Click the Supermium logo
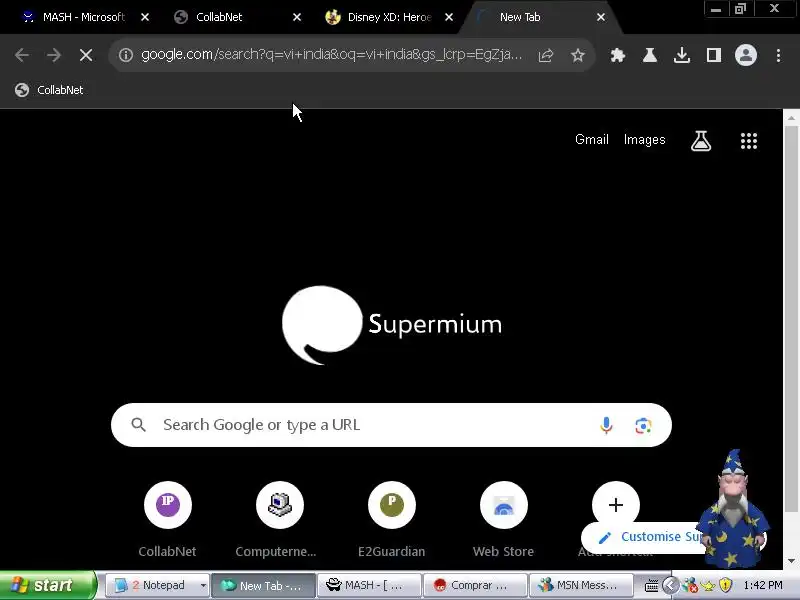The image size is (800, 600). [x=392, y=325]
